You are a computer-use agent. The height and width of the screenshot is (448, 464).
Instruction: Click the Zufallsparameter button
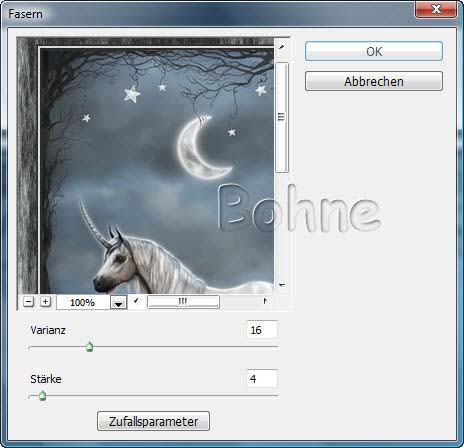(153, 421)
